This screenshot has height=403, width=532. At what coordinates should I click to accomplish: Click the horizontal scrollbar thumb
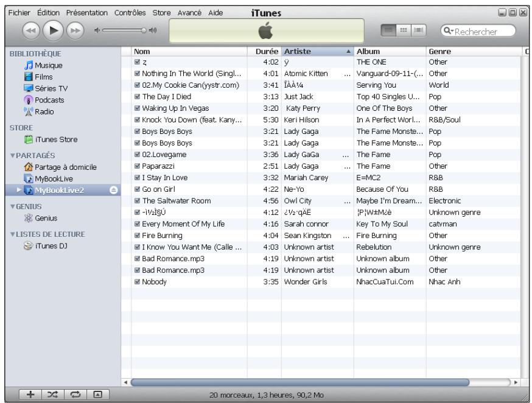(300, 382)
